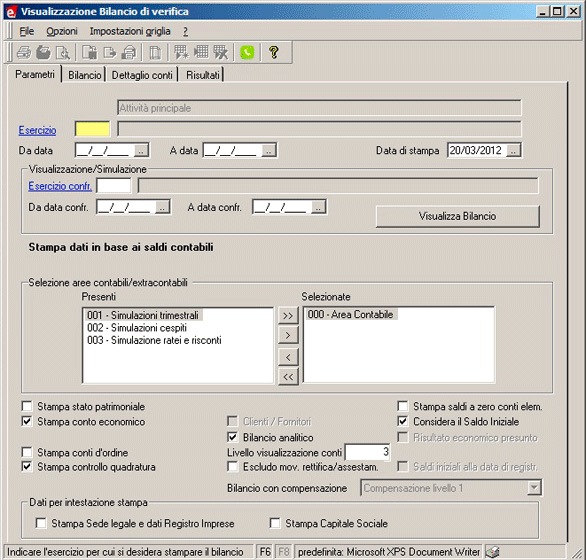The image size is (586, 560).
Task: Switch to the Dettaglio conti tab
Action: click(x=142, y=75)
